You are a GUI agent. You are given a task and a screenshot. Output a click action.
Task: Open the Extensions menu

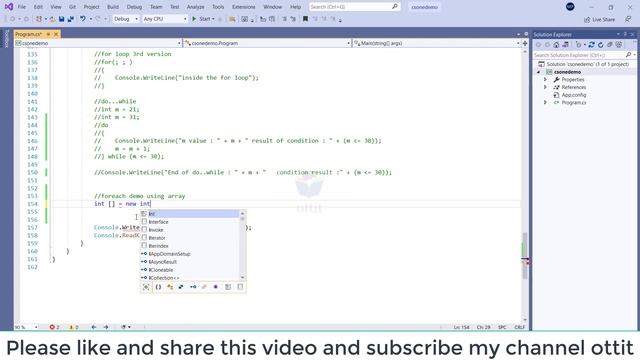pyautogui.click(x=244, y=7)
